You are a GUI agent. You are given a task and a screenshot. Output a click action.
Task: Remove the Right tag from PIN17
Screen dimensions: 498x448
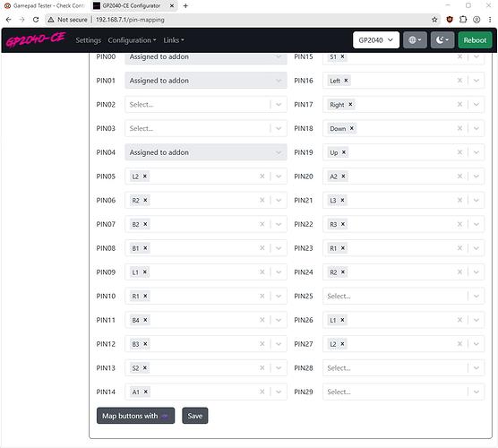pyautogui.click(x=350, y=104)
